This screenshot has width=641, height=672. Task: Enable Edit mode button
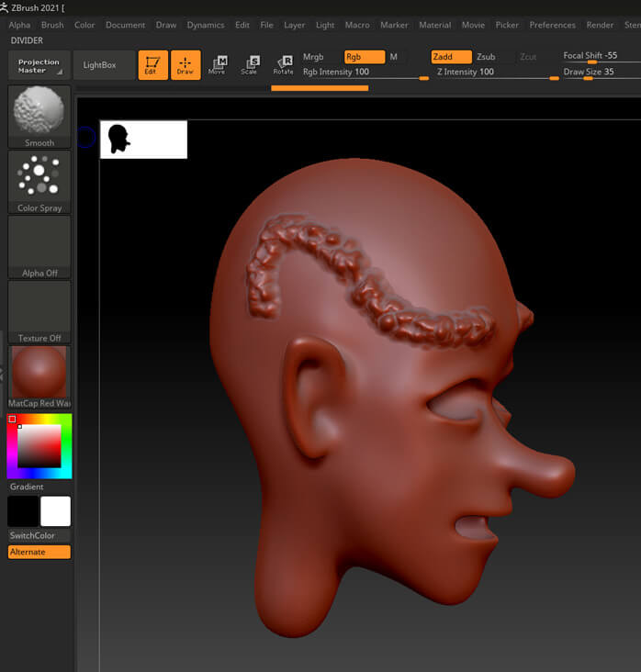coord(152,65)
